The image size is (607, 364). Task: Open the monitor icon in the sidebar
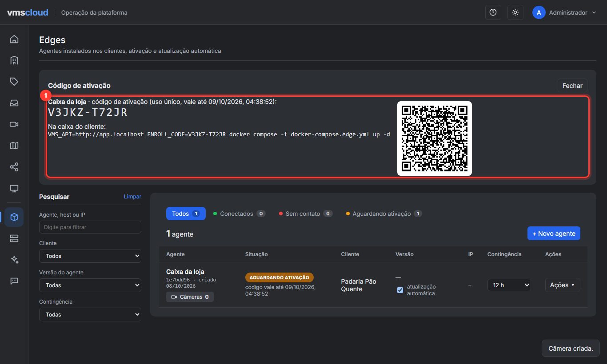point(14,189)
